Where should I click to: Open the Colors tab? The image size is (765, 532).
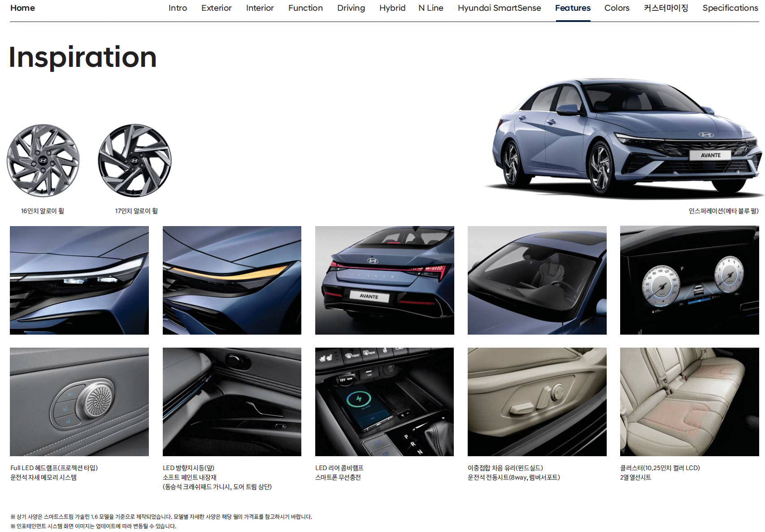point(617,8)
